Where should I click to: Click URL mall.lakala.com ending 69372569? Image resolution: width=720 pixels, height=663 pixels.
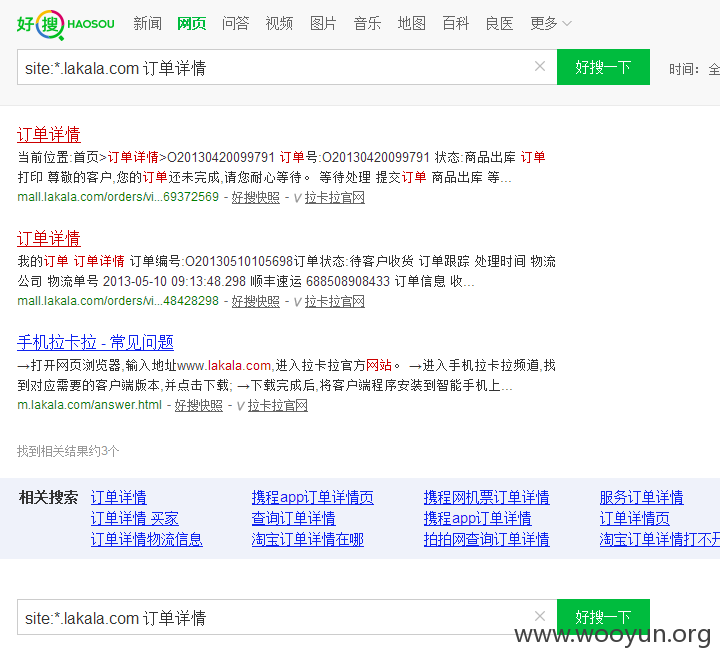pos(118,197)
